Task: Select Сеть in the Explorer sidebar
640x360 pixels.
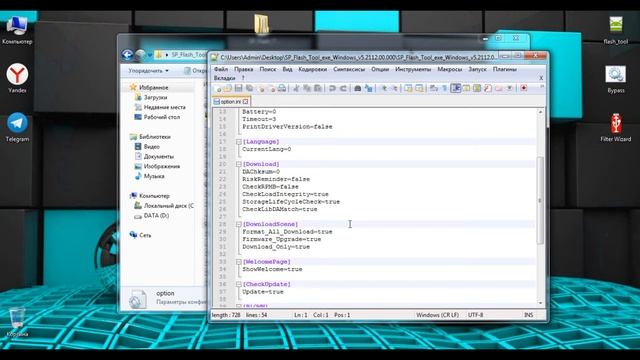Action: (x=140, y=235)
